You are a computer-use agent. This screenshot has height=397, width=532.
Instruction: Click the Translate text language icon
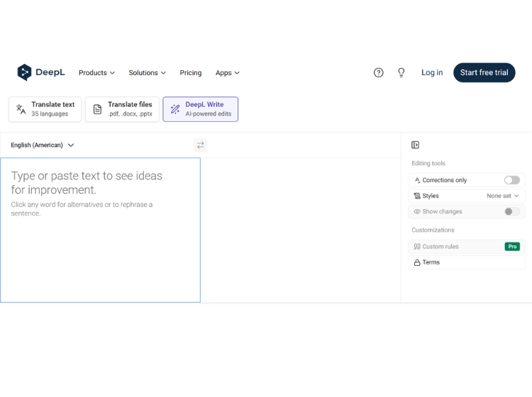(21, 109)
